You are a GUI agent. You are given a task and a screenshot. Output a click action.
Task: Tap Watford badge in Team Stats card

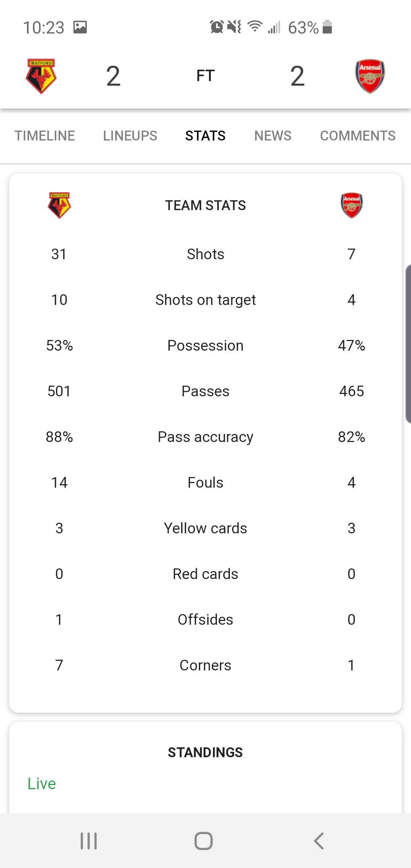(59, 205)
